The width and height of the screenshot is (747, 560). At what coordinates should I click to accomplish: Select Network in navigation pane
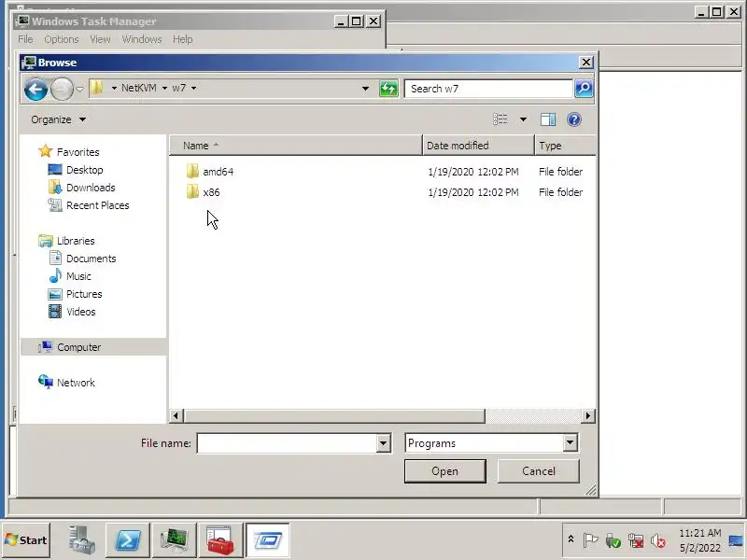(76, 383)
